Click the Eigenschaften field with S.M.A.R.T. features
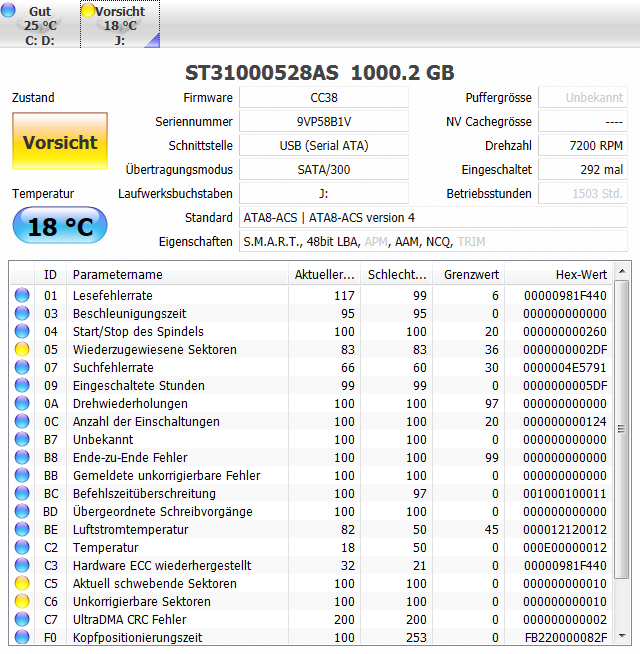The image size is (640, 654). tap(433, 241)
